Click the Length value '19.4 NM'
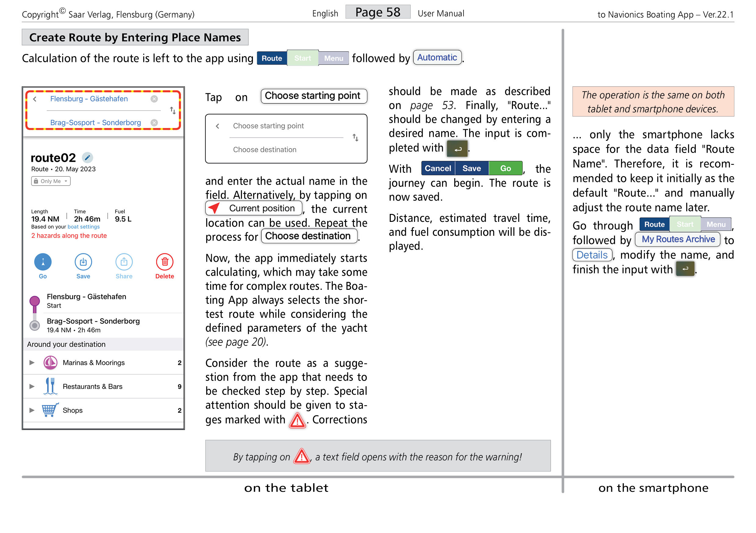 (45, 219)
